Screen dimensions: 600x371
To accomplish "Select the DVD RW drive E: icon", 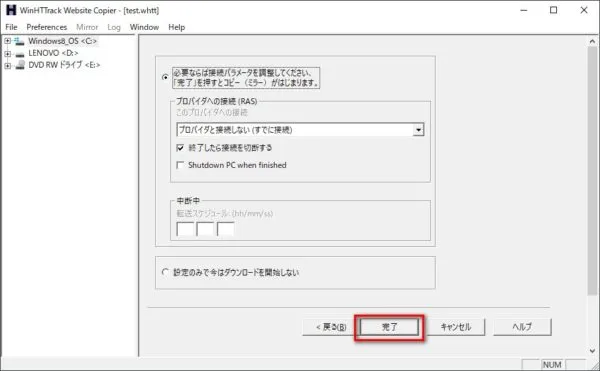I will point(20,65).
